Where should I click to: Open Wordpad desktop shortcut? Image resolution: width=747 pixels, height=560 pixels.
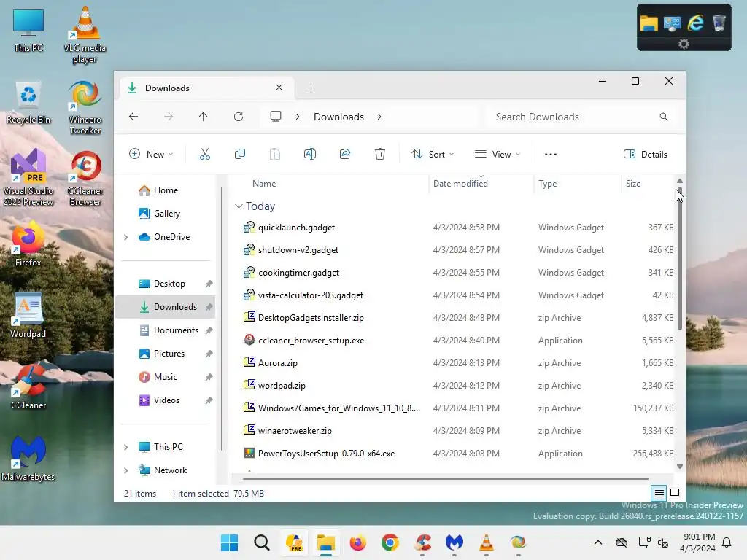tap(28, 315)
